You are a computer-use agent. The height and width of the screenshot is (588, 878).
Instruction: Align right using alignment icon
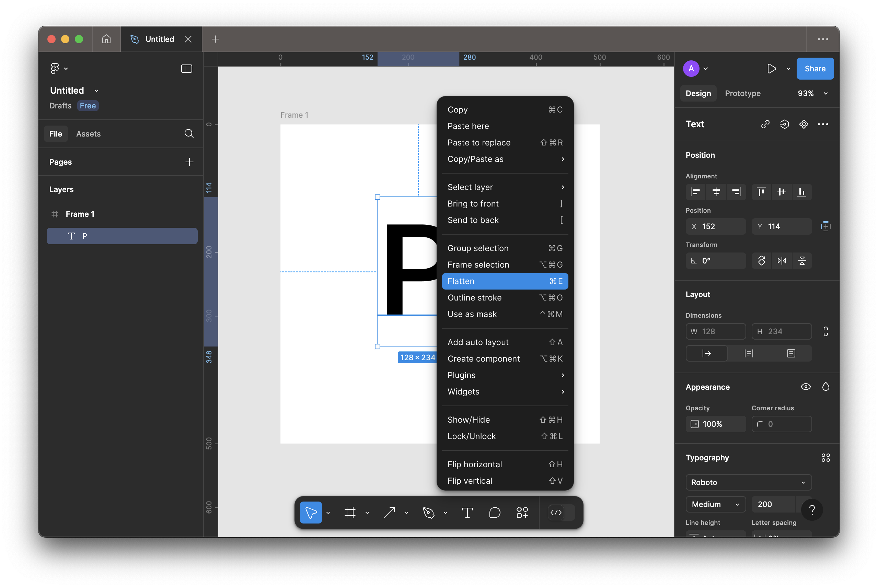click(x=736, y=192)
